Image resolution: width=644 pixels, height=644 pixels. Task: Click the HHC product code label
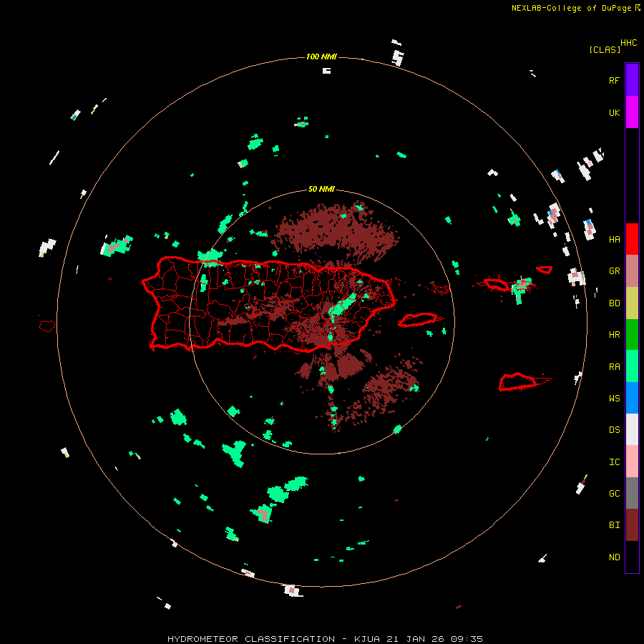coord(629,43)
